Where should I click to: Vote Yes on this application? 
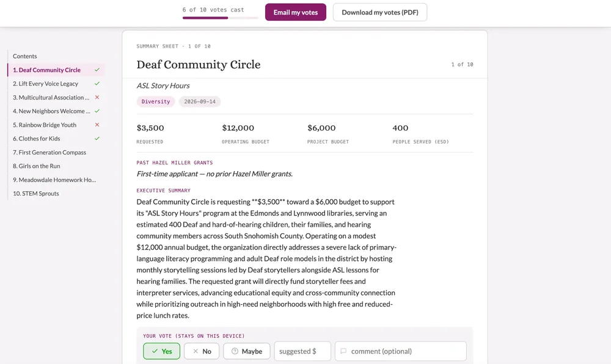click(x=161, y=351)
